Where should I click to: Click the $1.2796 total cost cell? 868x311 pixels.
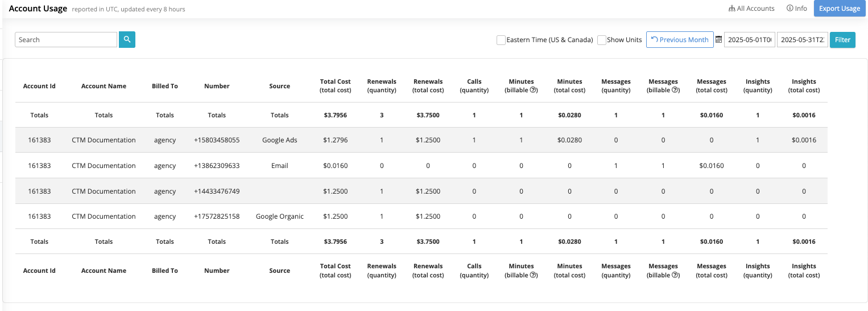click(x=336, y=140)
